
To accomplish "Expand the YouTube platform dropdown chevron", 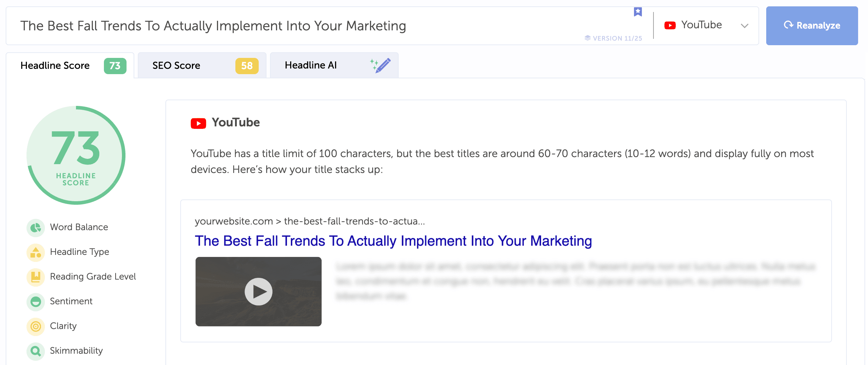I will (x=745, y=26).
